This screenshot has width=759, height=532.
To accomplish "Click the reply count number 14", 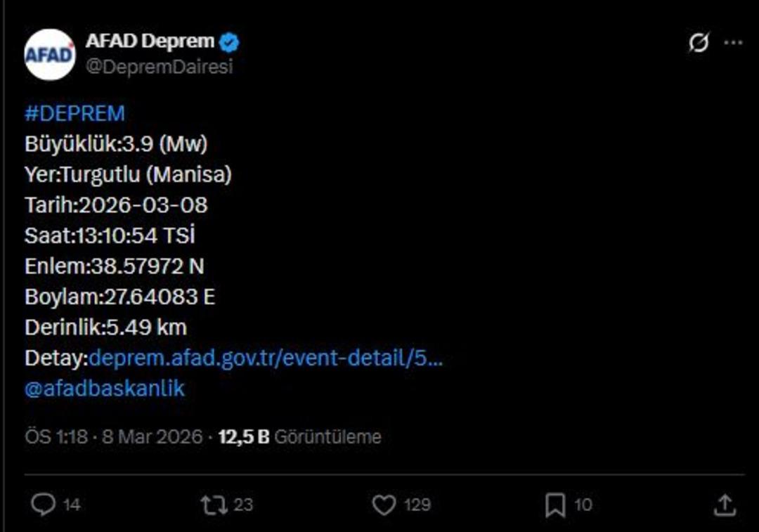I will [71, 504].
